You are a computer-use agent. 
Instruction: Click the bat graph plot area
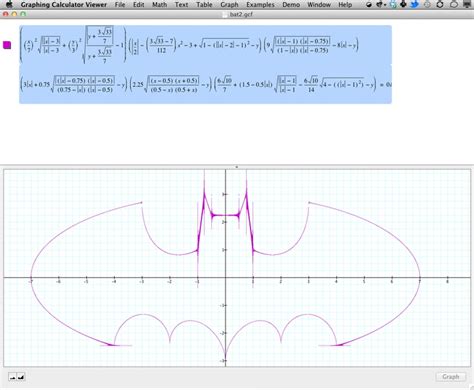pyautogui.click(x=237, y=268)
